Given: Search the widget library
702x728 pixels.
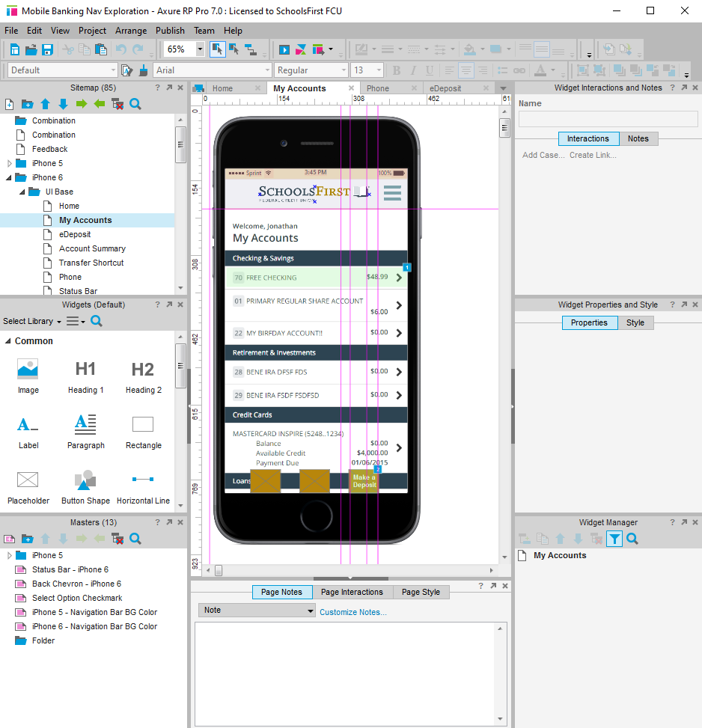Looking at the screenshot, I should click(96, 320).
